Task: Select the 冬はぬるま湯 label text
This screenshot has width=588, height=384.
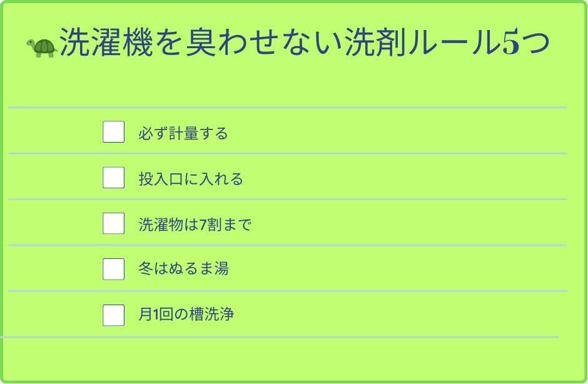Action: tap(183, 270)
